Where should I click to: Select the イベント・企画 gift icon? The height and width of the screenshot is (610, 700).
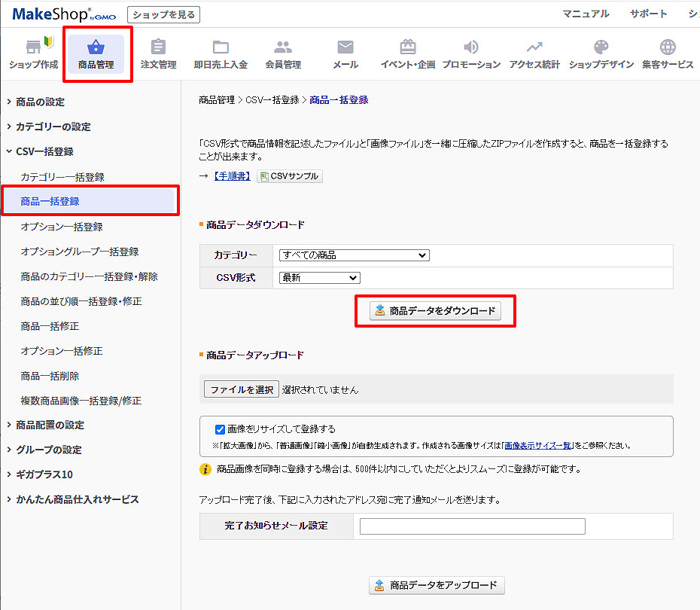pos(408,47)
